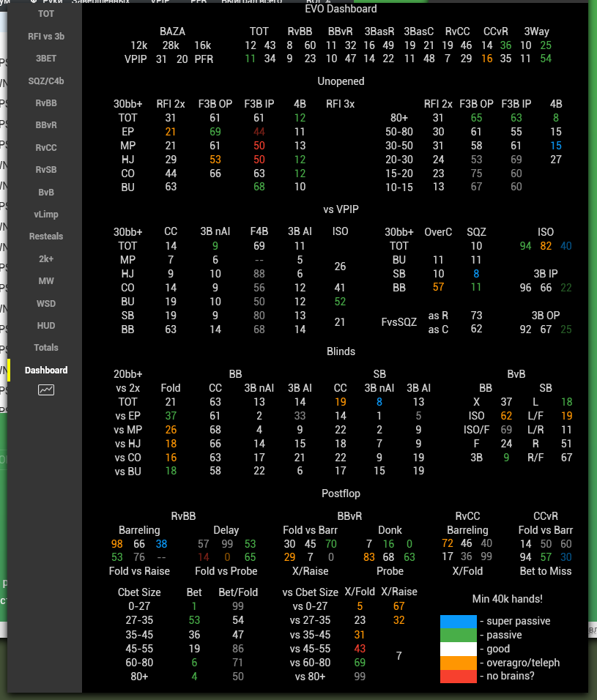Image resolution: width=597 pixels, height=700 pixels.
Task: Open the WSD sidebar tab
Action: 46,303
